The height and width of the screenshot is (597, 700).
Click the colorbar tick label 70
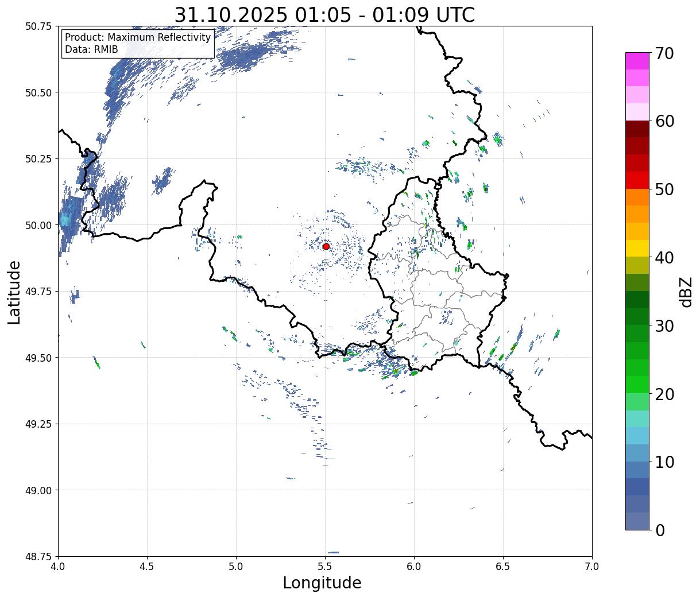point(664,53)
